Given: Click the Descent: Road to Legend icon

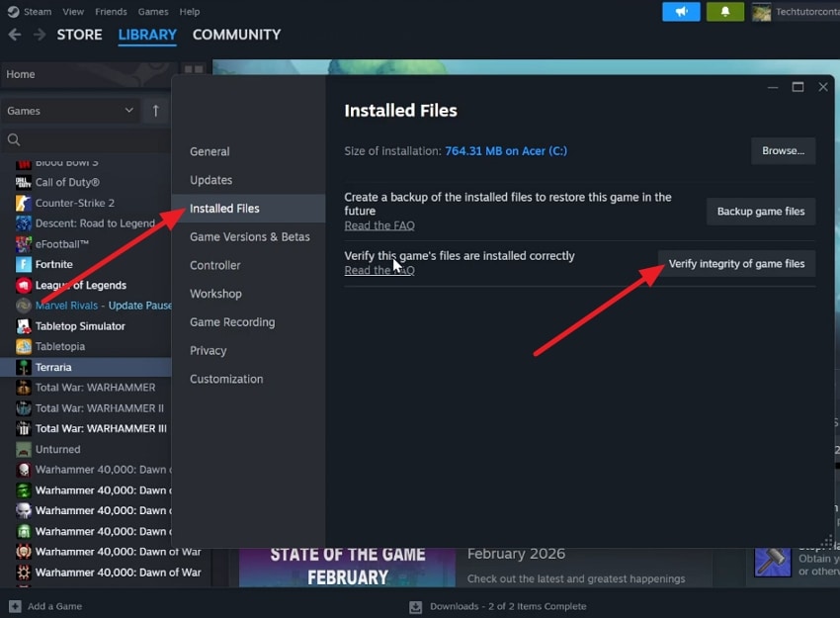Looking at the screenshot, I should (x=23, y=223).
